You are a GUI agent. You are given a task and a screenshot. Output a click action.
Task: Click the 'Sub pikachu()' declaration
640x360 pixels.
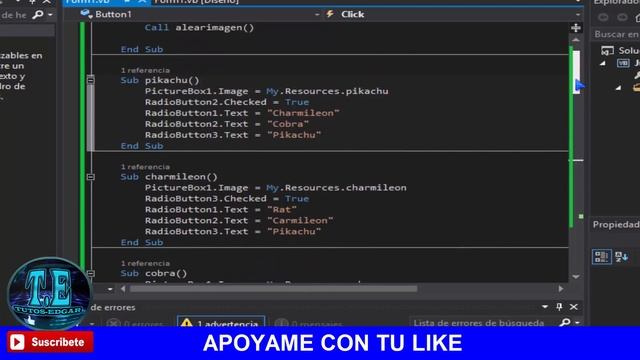[160, 80]
